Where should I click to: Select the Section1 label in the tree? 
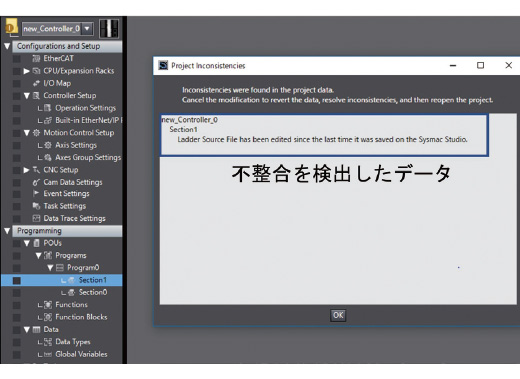pos(93,280)
